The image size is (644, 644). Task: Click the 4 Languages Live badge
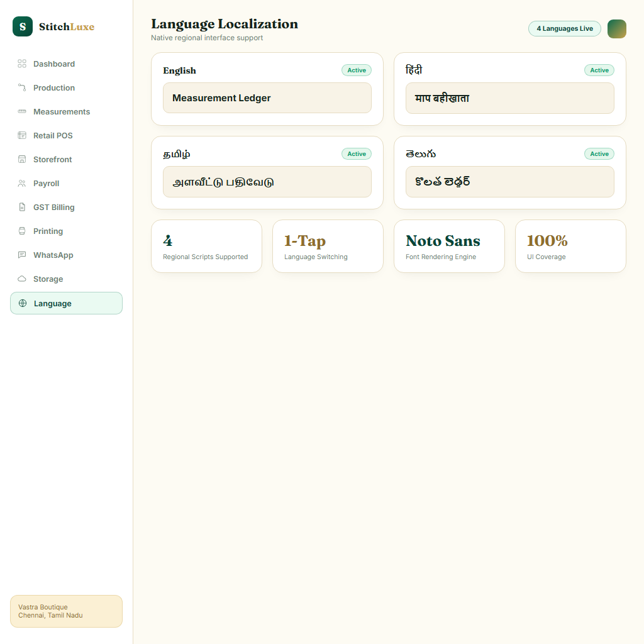pos(564,28)
